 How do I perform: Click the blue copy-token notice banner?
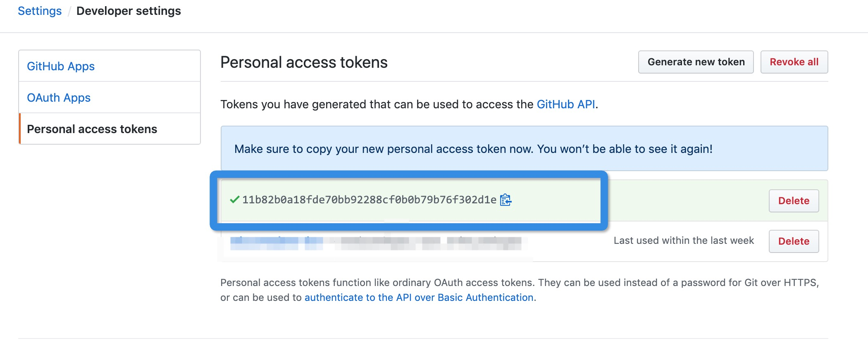click(524, 148)
